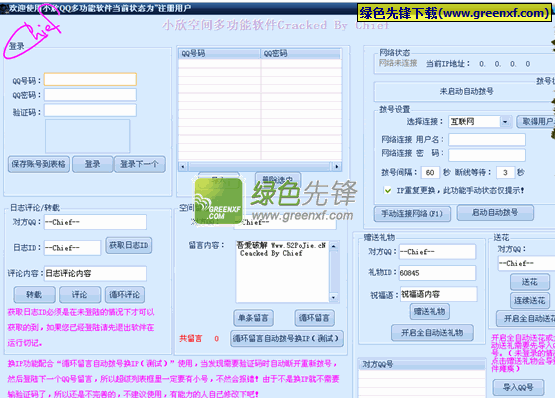Click up arrow of 留言内容 scrollbar
Screen dimensions: 555x398
click(x=334, y=246)
